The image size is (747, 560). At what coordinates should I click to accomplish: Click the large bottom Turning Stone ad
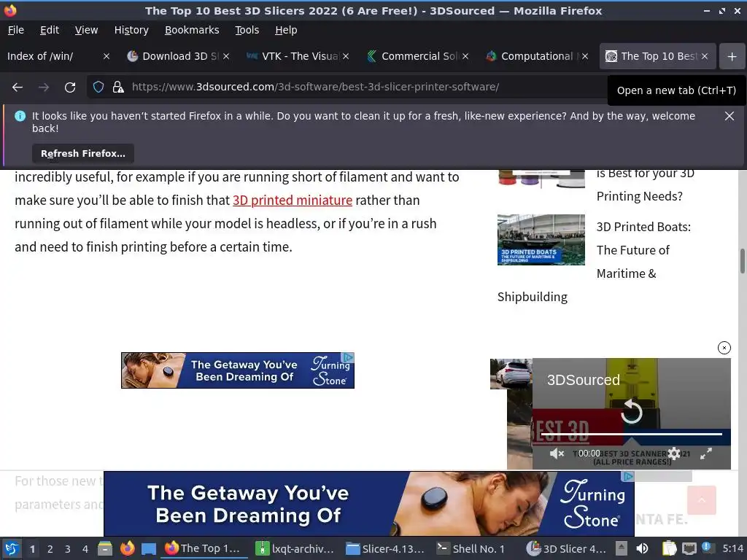pos(368,503)
